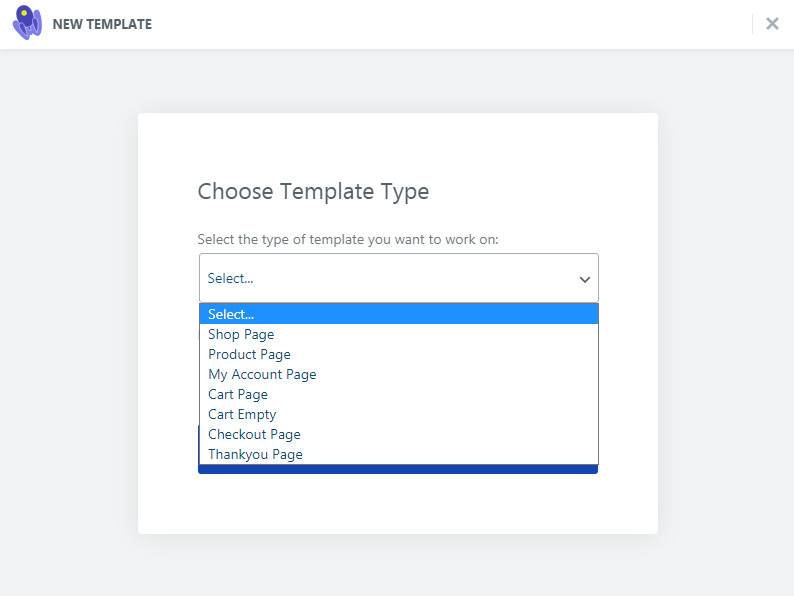
Task: Click the dropdown chevron arrow
Action: coord(584,280)
